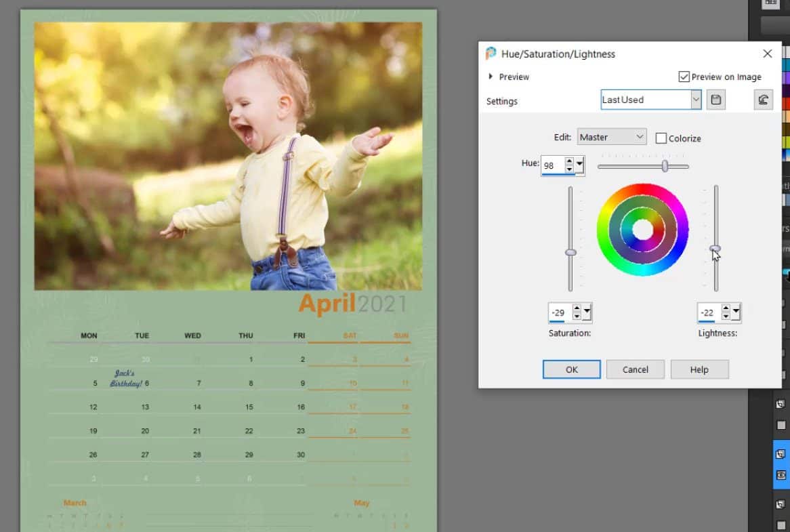Image resolution: width=790 pixels, height=532 pixels.
Task: Click the layer thumbnail above the highlighted layer
Action: click(781, 403)
